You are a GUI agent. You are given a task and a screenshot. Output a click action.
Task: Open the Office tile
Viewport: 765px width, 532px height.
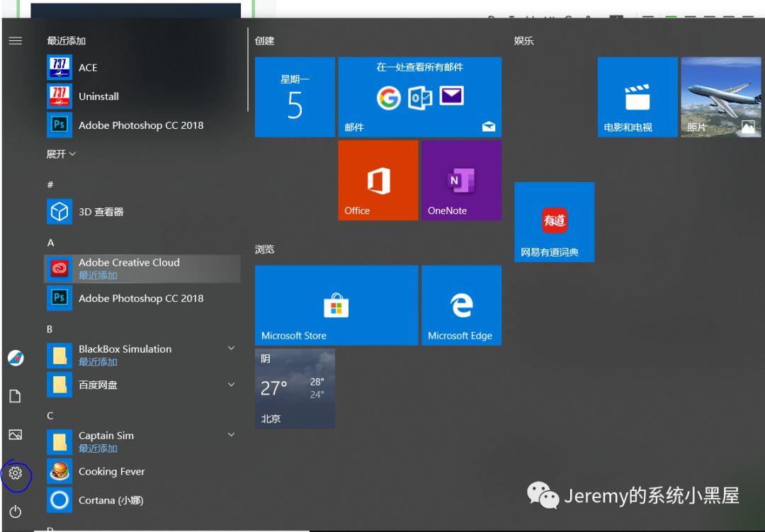378,180
